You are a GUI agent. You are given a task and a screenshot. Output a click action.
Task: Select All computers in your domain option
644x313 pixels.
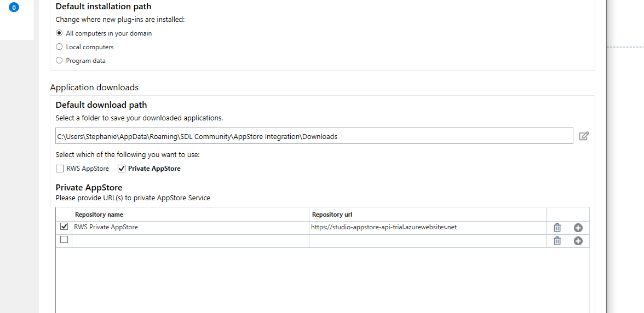(x=59, y=33)
